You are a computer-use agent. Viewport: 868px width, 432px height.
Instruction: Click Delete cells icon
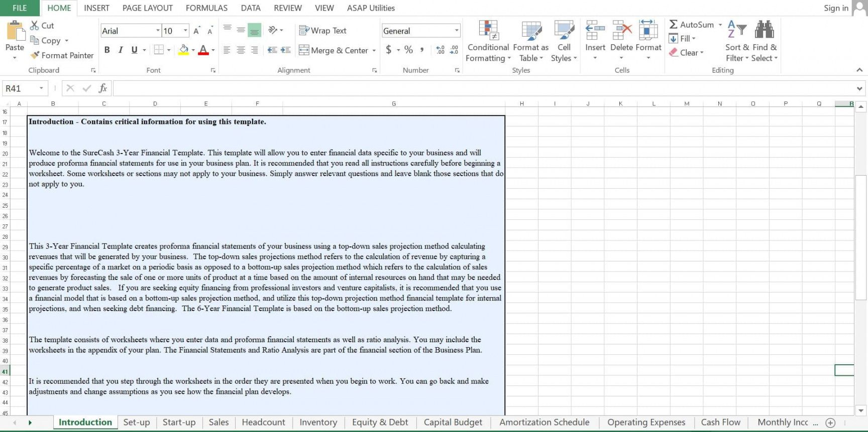[x=621, y=30]
